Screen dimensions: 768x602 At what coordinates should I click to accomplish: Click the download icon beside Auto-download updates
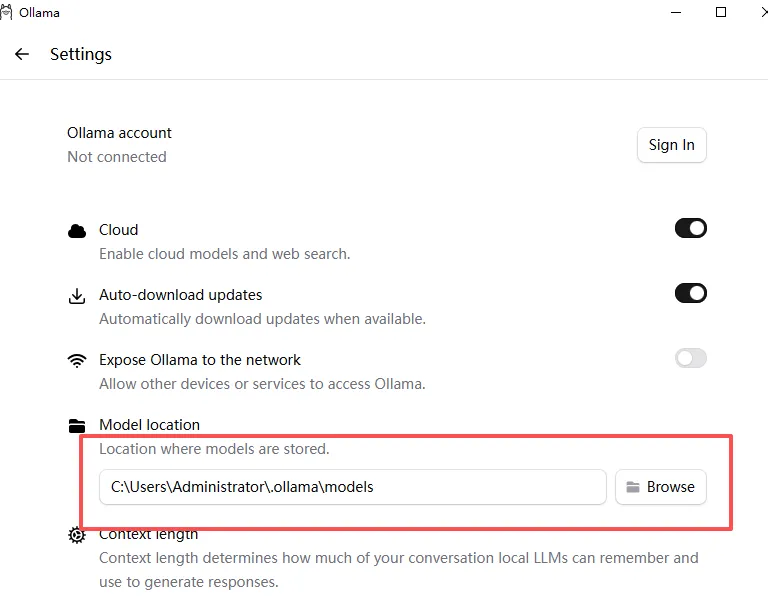coord(77,296)
